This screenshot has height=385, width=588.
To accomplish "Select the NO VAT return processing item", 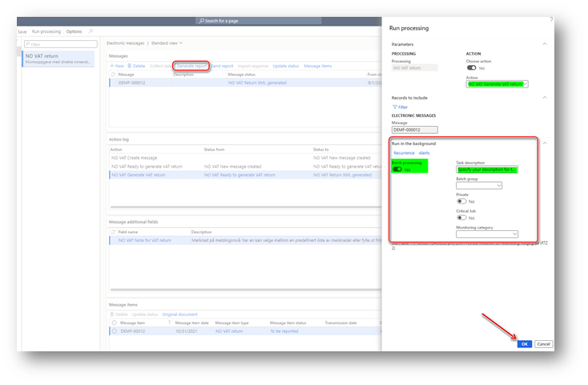I will (x=58, y=59).
